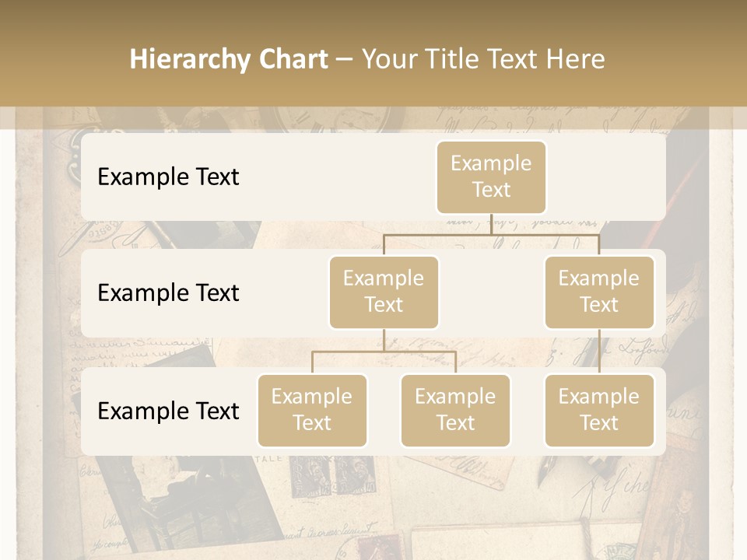Select the middle box in the bottom level
Screen dimensions: 747x560
[x=455, y=411]
